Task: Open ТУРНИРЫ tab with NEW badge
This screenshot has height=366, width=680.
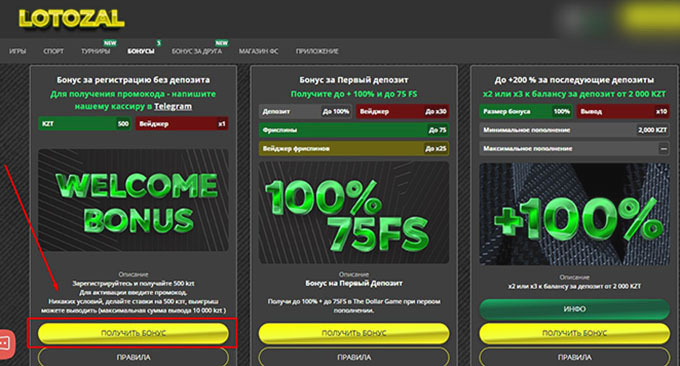Action: (95, 51)
